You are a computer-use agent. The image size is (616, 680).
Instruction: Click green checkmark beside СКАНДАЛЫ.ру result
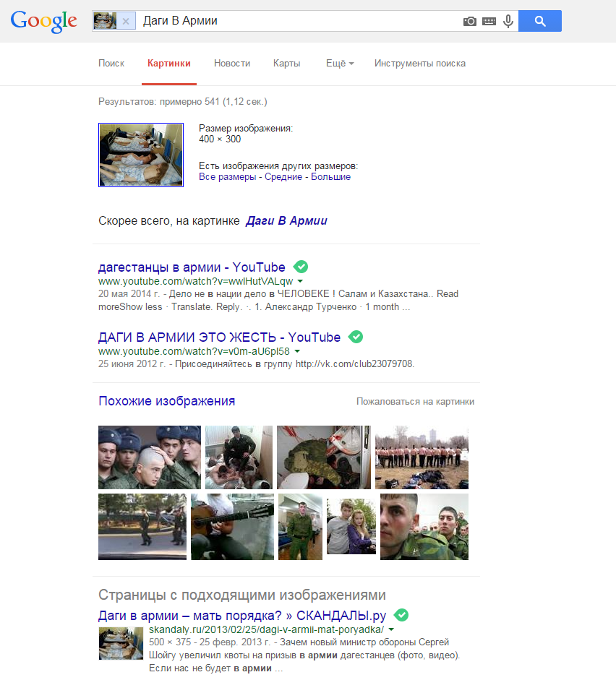click(401, 615)
